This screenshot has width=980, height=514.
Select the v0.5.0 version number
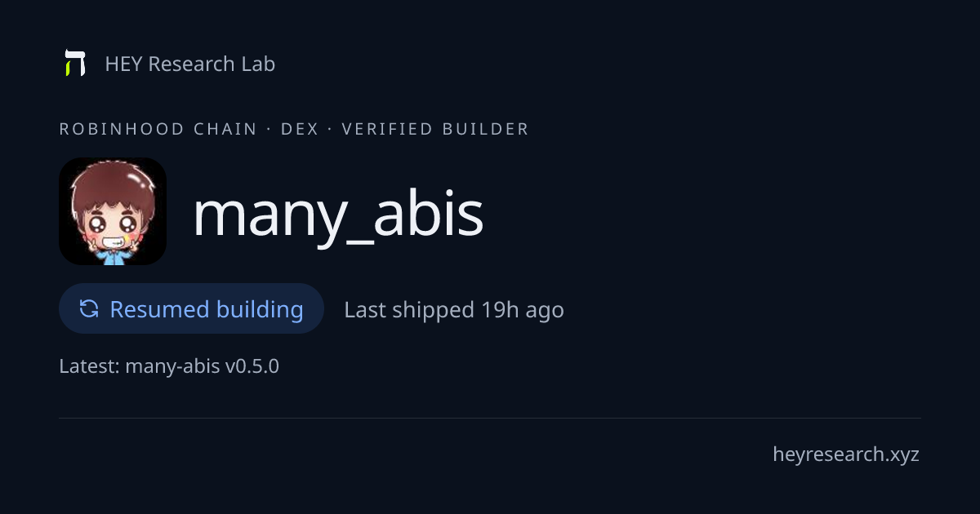[x=252, y=366]
